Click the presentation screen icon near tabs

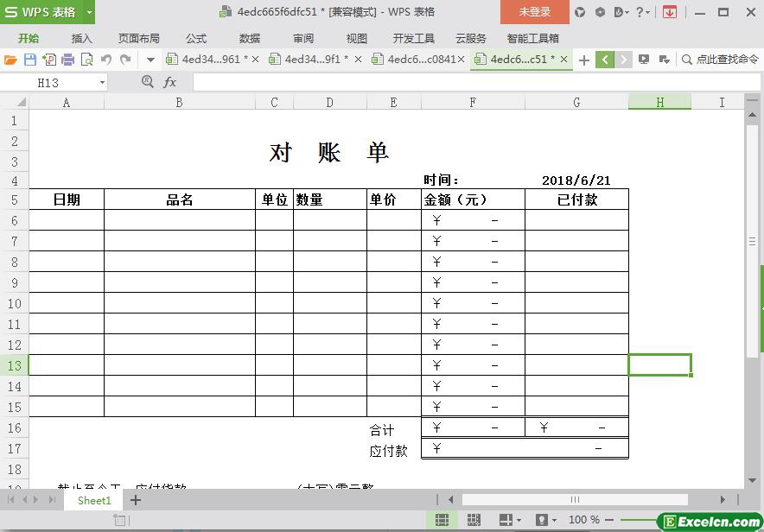644,60
